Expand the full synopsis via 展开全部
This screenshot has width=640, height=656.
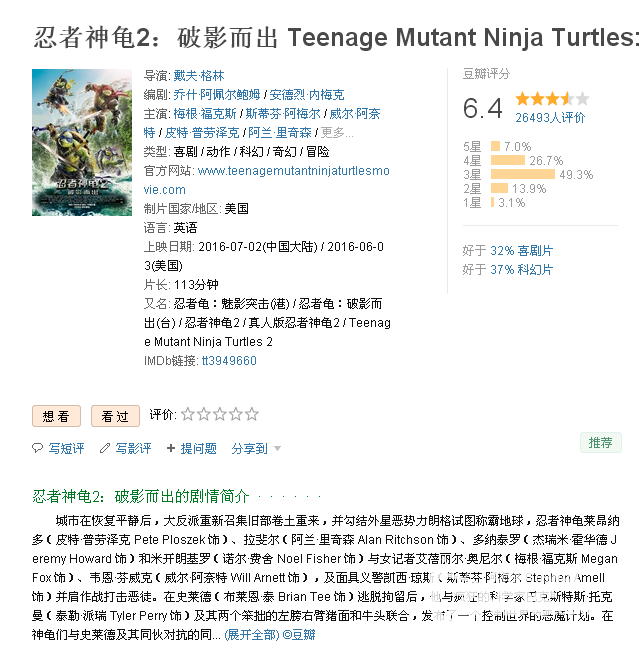(252, 635)
